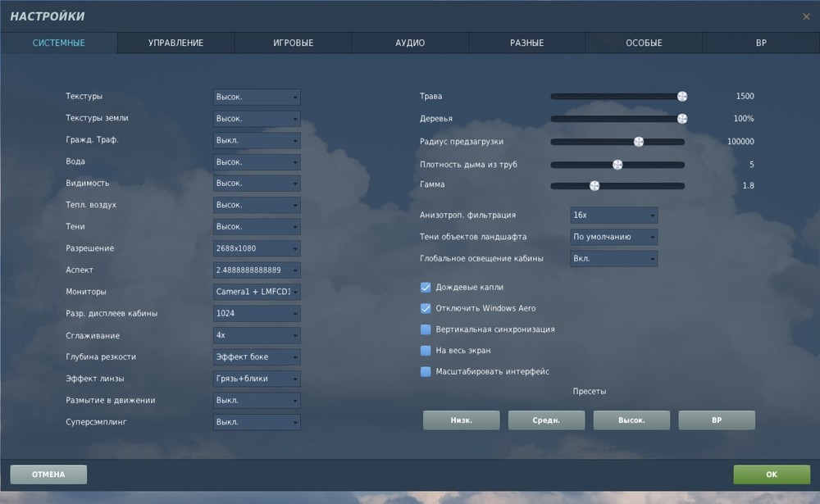Apply the Высок. preset button

click(x=631, y=420)
